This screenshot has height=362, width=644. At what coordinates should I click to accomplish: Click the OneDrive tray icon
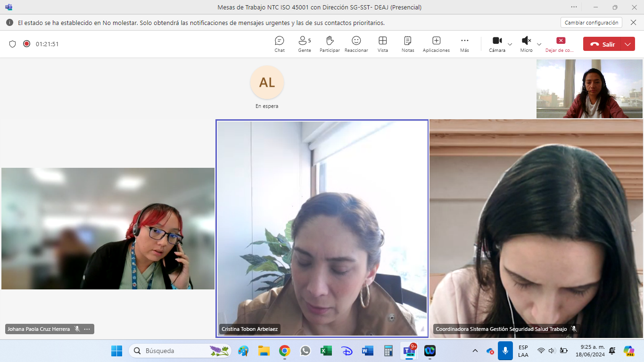coord(490,351)
